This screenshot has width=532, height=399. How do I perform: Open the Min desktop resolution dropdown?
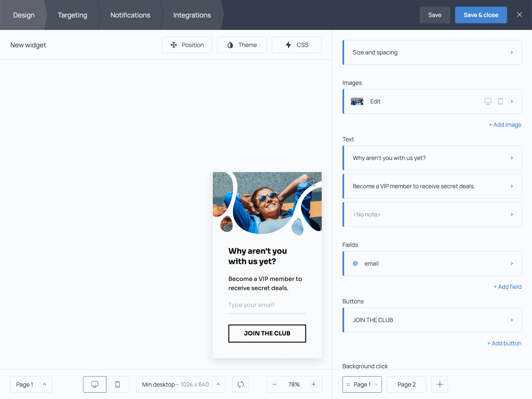click(x=180, y=384)
